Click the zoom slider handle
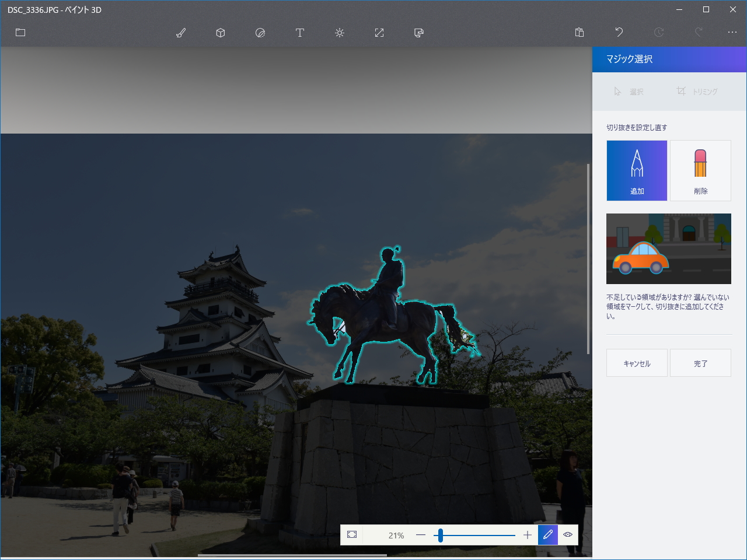Viewport: 747px width, 560px height. (x=441, y=535)
